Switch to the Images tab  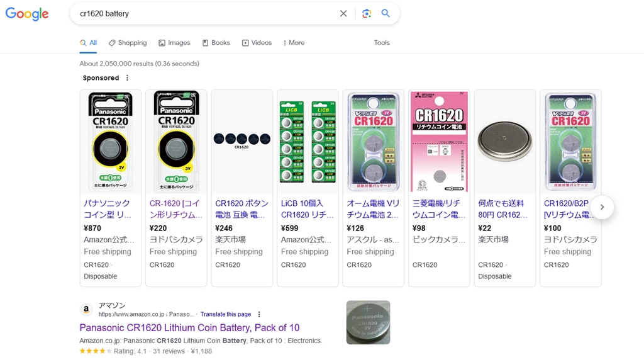[174, 43]
